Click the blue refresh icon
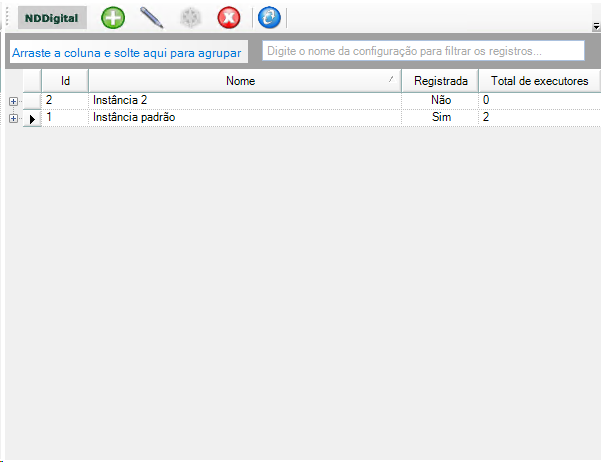Screen dimensions: 601x462 coord(269,18)
